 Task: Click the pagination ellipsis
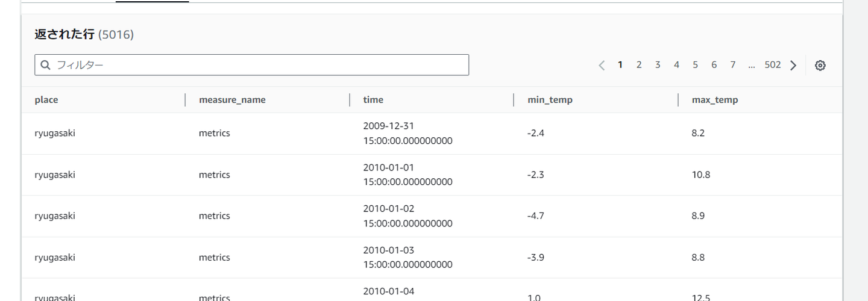tap(751, 65)
